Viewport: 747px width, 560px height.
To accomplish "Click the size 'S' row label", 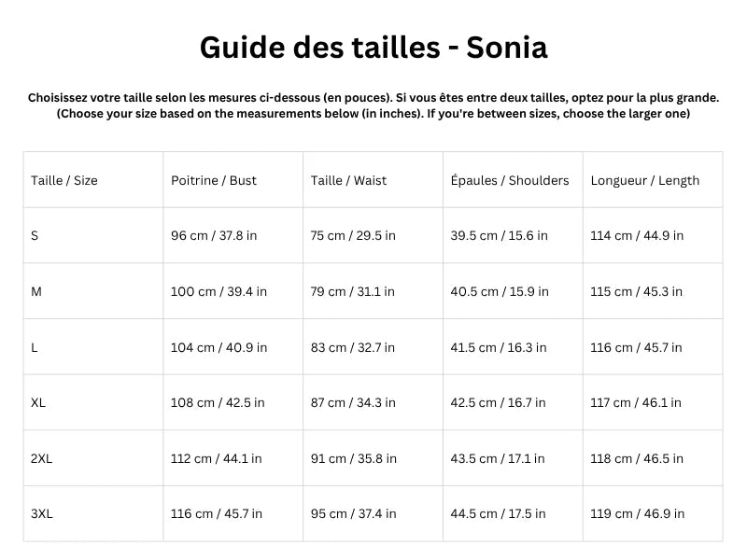I will point(35,235).
